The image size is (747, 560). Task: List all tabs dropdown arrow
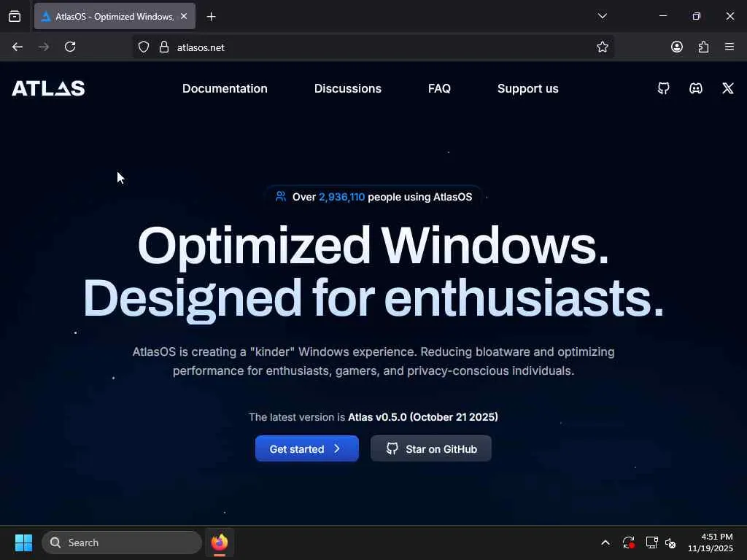602,16
